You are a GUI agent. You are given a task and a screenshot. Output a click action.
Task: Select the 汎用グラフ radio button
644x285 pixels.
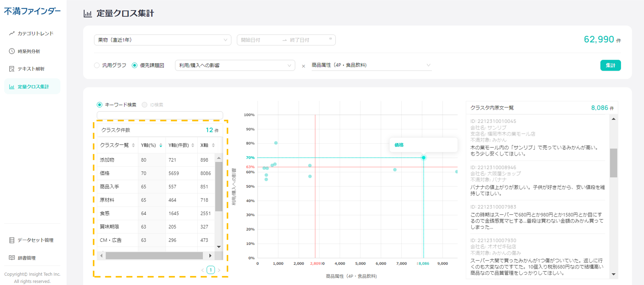click(97, 65)
